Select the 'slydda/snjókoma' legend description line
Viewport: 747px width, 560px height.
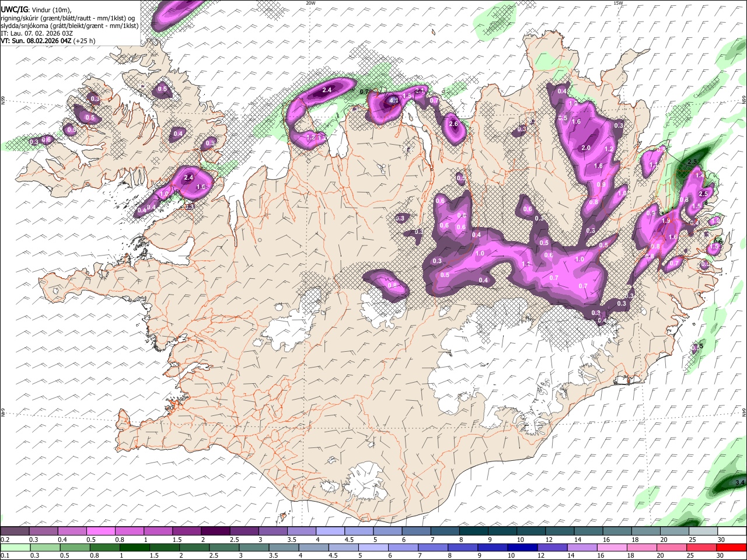(69, 26)
